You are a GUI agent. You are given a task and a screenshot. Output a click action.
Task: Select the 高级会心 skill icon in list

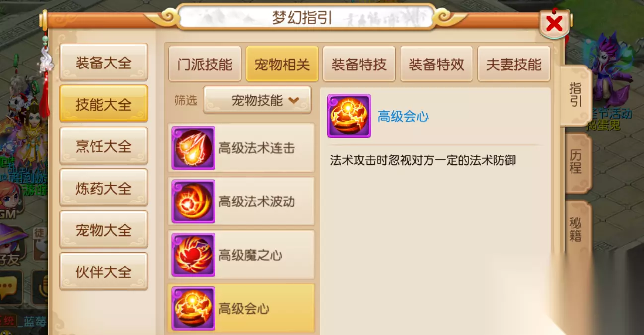(x=193, y=309)
